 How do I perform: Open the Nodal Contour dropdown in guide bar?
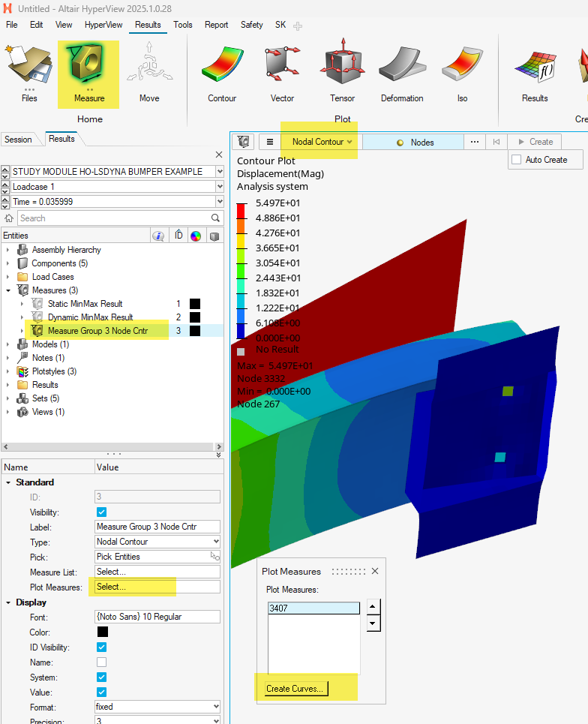pos(322,142)
